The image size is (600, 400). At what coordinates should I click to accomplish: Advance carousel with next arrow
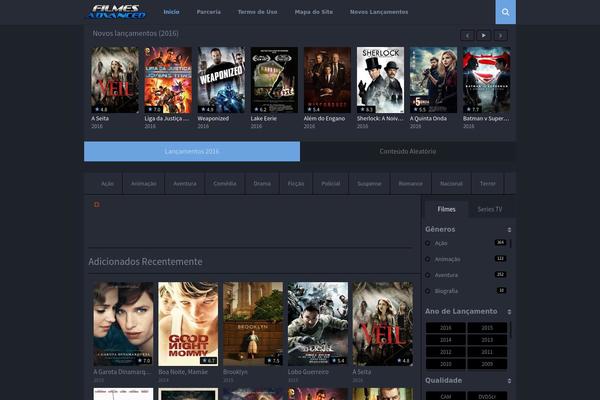500,36
